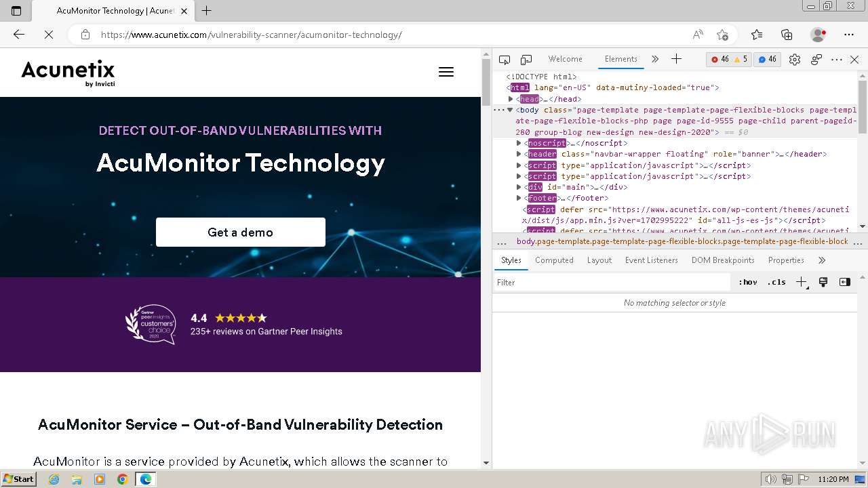Open Edge Settings and more menu
The image size is (868, 488).
click(x=849, y=35)
